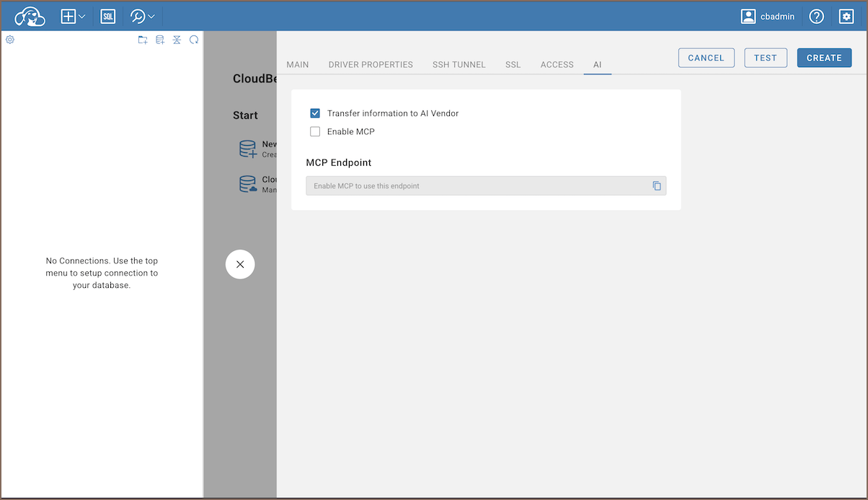The width and height of the screenshot is (868, 500).
Task: Switch to the Driver Properties tab
Action: (371, 65)
